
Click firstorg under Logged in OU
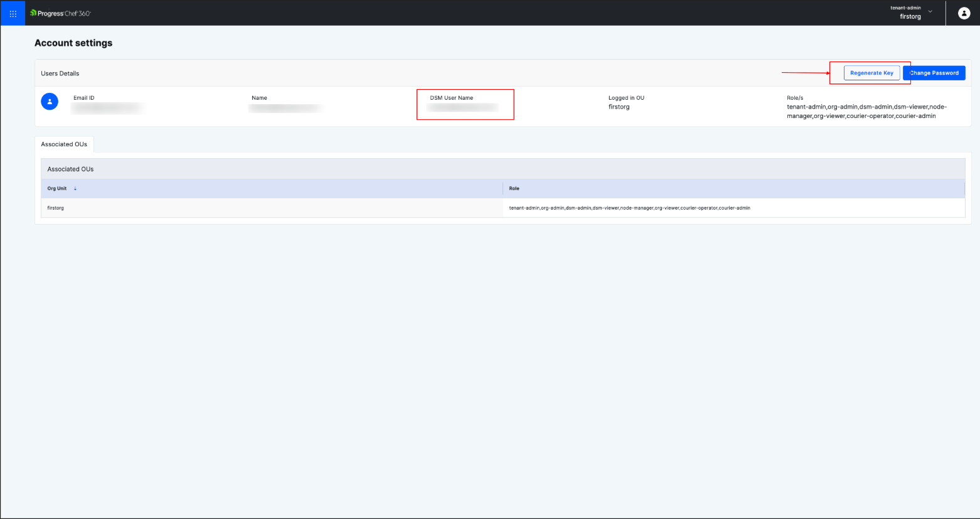tap(619, 107)
